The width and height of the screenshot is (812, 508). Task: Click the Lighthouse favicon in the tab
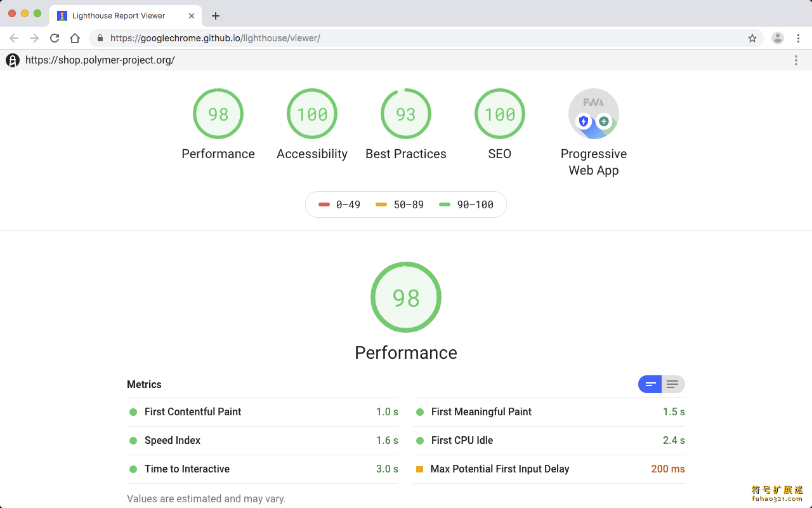click(62, 16)
